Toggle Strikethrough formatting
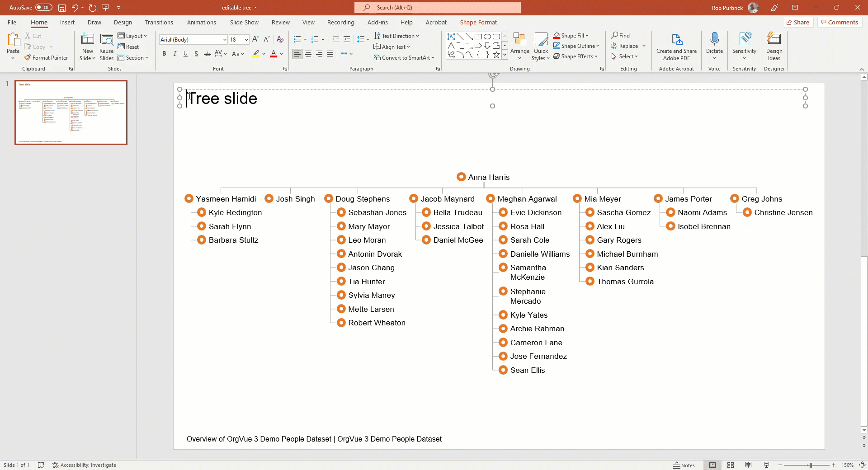Screen dimensions: 868x470 [208, 54]
